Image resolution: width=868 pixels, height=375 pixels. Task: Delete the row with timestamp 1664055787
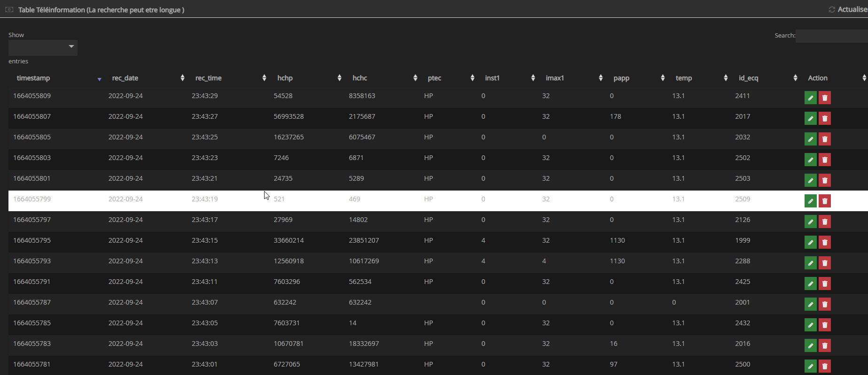825,304
